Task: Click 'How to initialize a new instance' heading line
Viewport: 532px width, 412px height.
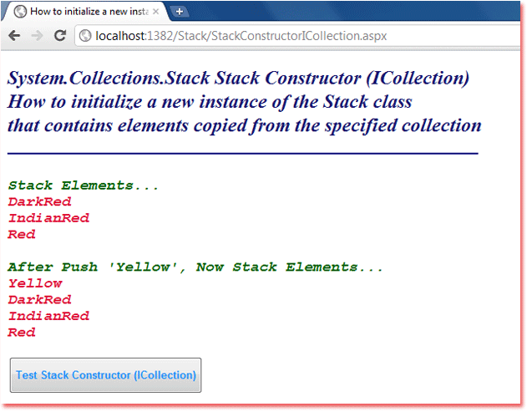Action: pos(210,102)
